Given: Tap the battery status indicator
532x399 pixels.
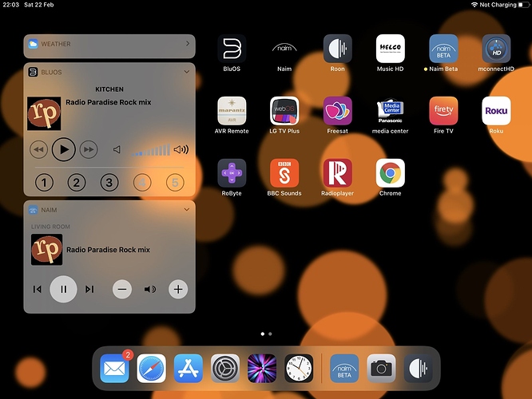Looking at the screenshot, I should 523,5.
